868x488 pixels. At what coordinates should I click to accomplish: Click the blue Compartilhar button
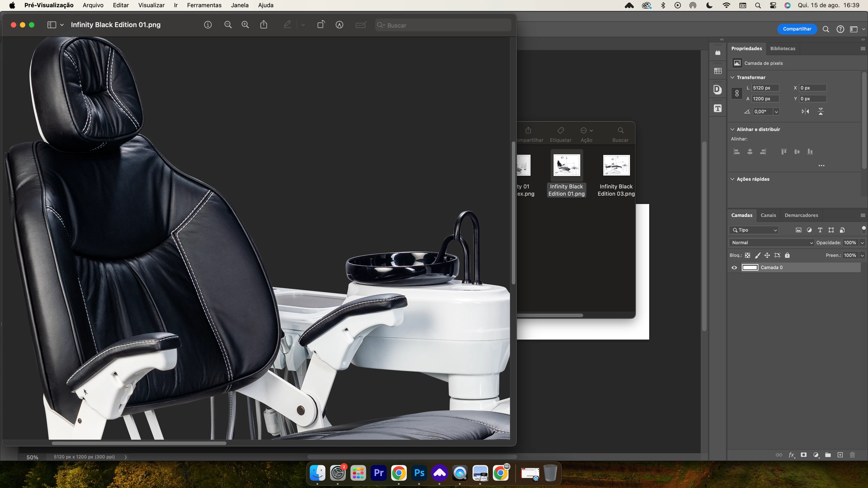click(x=797, y=29)
